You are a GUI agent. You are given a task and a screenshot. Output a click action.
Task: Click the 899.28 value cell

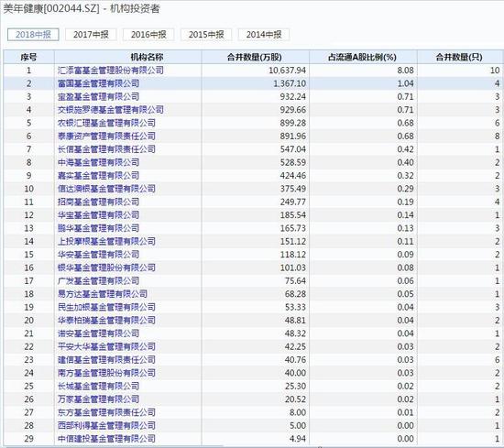coord(293,123)
